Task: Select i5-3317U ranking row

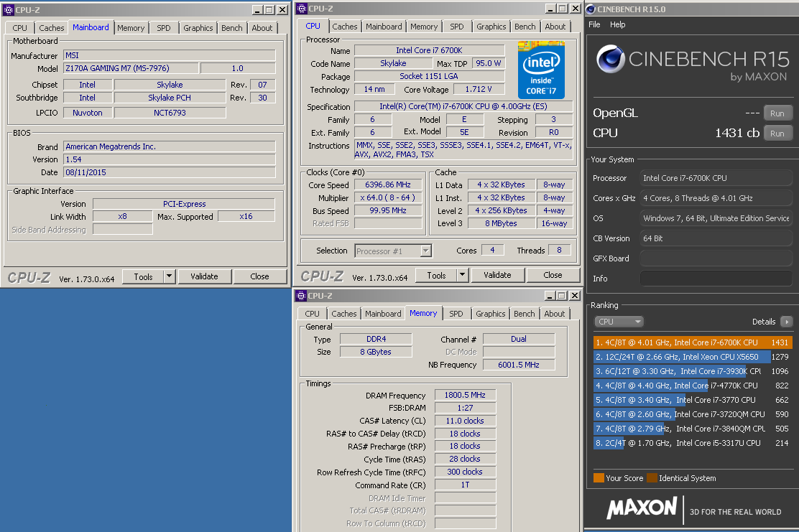Action: coord(693,443)
